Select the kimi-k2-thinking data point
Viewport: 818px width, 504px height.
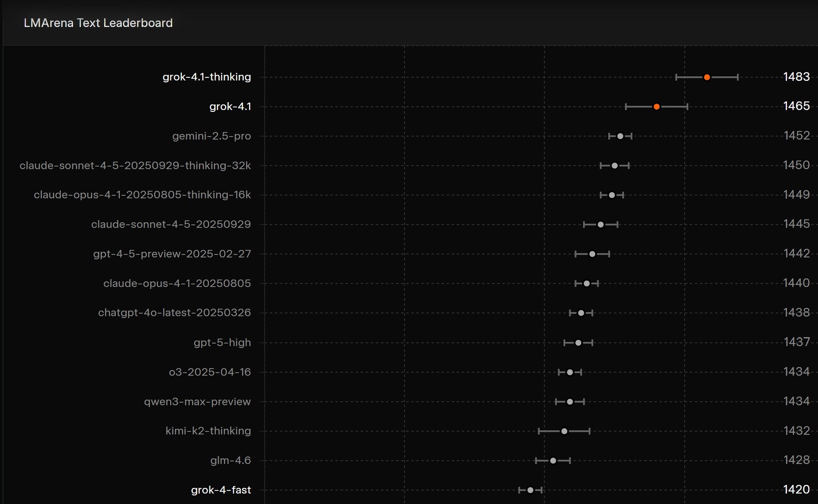564,431
